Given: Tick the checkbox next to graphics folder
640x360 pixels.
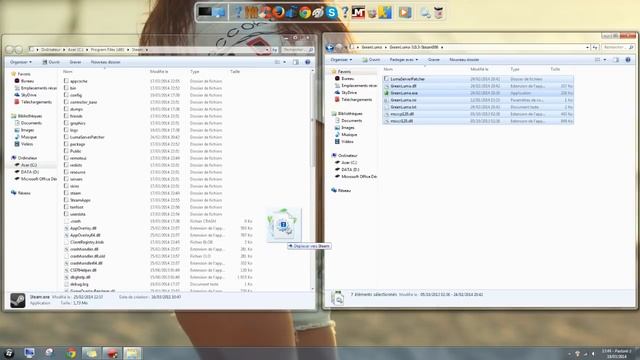Looking at the screenshot, I should [66, 123].
